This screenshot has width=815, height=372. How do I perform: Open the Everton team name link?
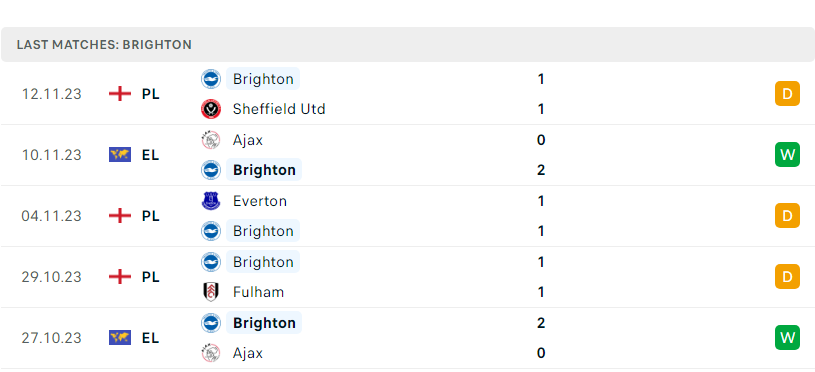point(260,201)
